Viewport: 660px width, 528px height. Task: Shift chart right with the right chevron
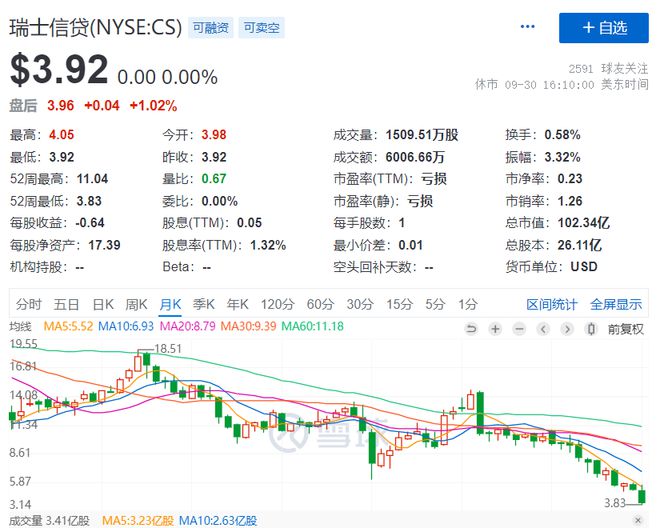(567, 328)
